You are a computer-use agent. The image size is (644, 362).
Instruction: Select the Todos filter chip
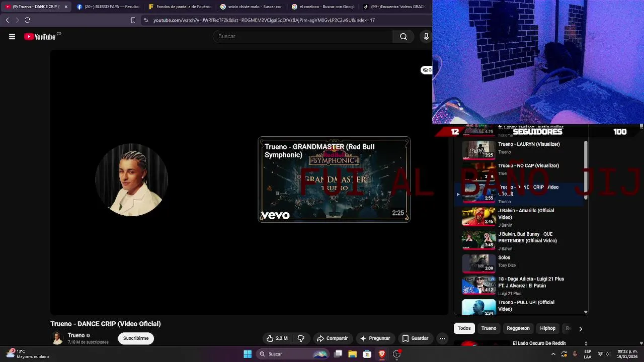pyautogui.click(x=464, y=328)
